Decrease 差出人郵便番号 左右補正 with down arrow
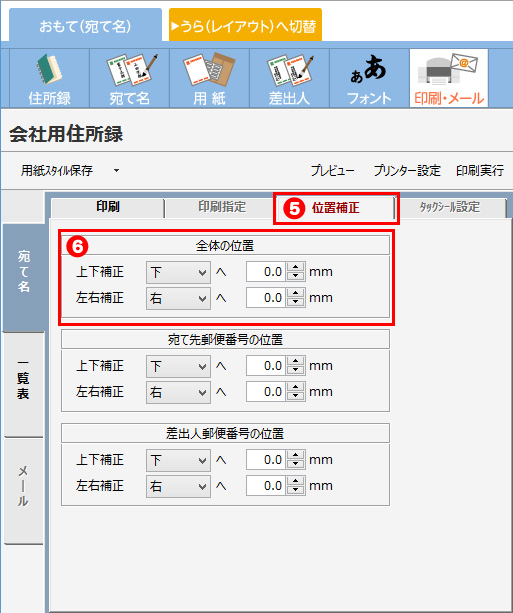 (296, 491)
